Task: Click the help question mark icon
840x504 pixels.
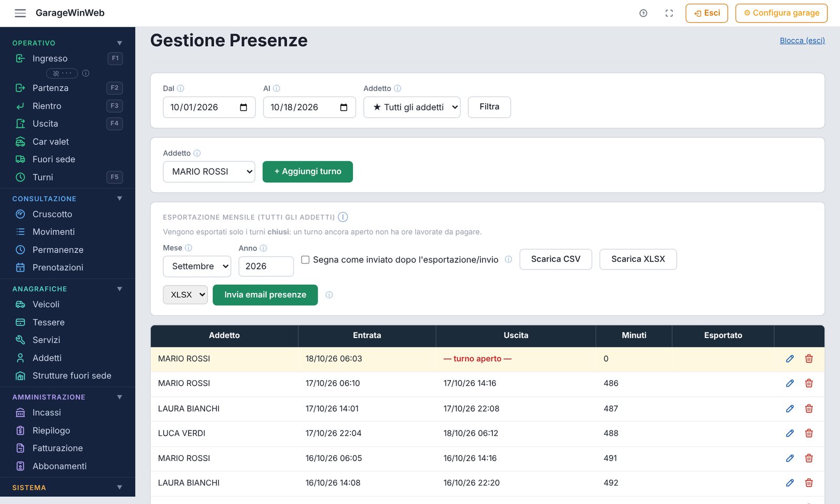Action: (643, 13)
